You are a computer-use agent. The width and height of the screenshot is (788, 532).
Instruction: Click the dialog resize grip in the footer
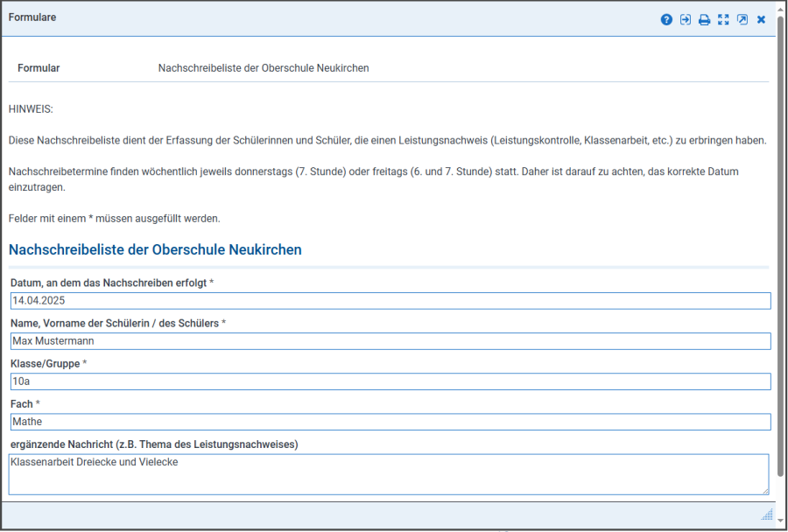pyautogui.click(x=767, y=514)
